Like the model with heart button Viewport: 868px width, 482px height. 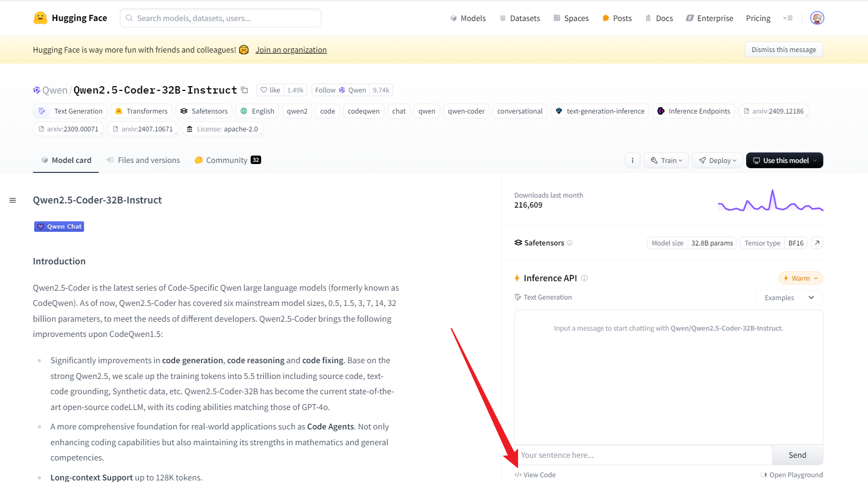271,90
